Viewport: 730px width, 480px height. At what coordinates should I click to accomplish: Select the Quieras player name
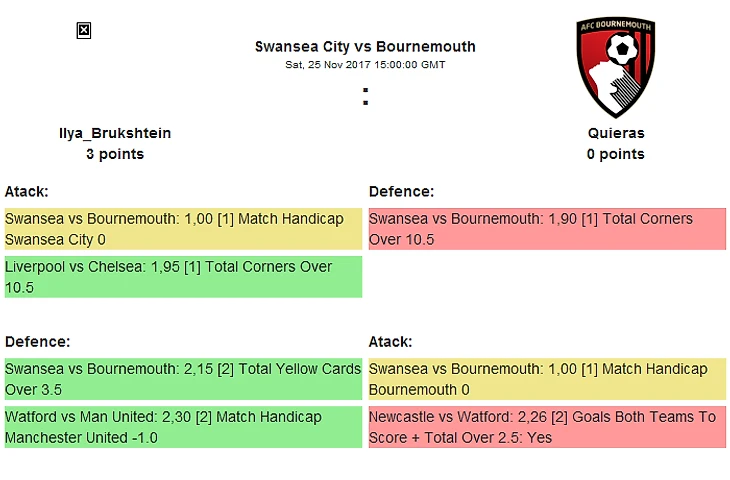616,133
